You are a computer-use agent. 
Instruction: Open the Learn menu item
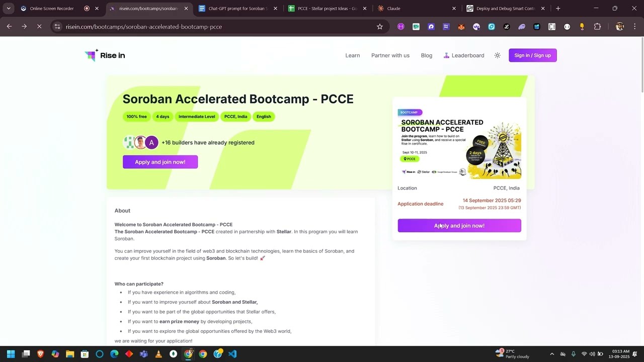352,55
